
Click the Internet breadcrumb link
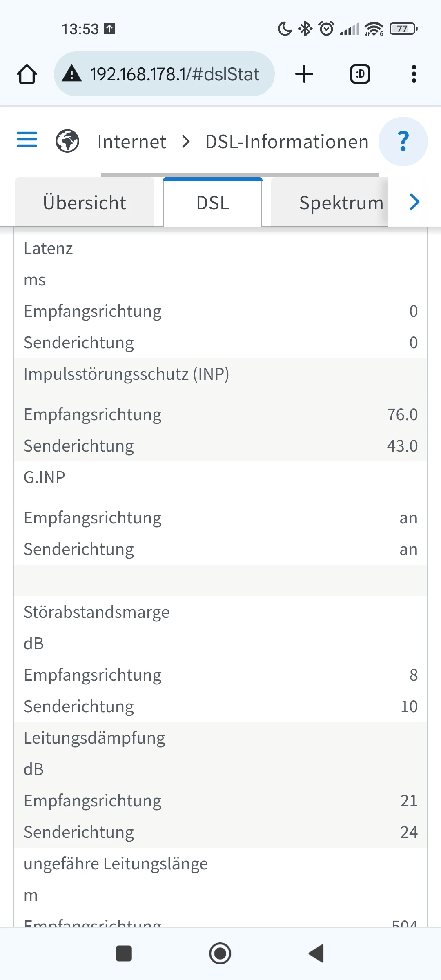click(131, 142)
